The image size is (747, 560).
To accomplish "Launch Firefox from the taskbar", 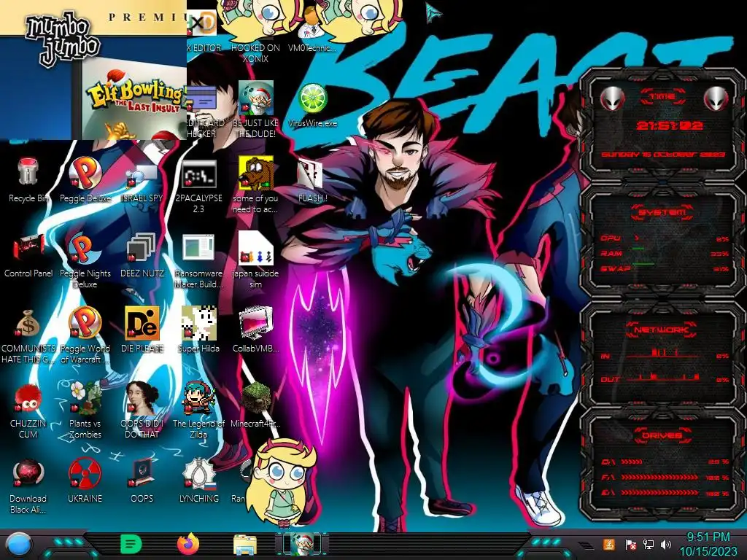I will coord(188,544).
